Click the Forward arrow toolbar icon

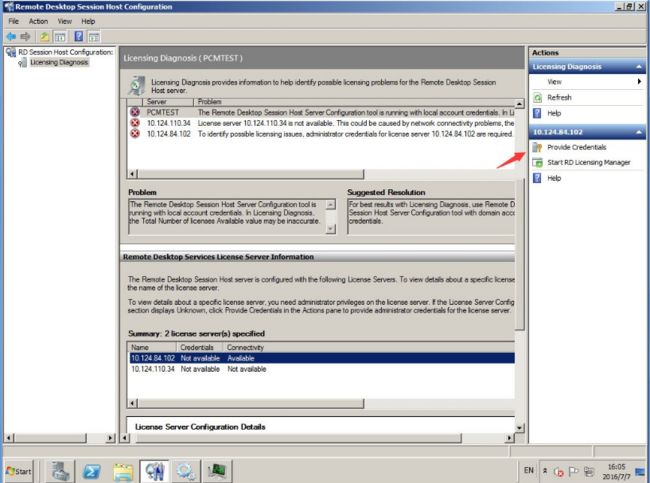coord(26,37)
